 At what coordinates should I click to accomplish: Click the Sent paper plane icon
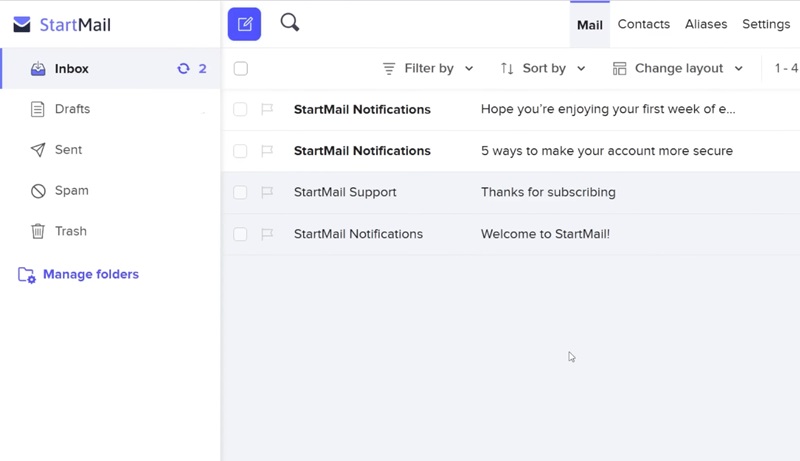(38, 149)
